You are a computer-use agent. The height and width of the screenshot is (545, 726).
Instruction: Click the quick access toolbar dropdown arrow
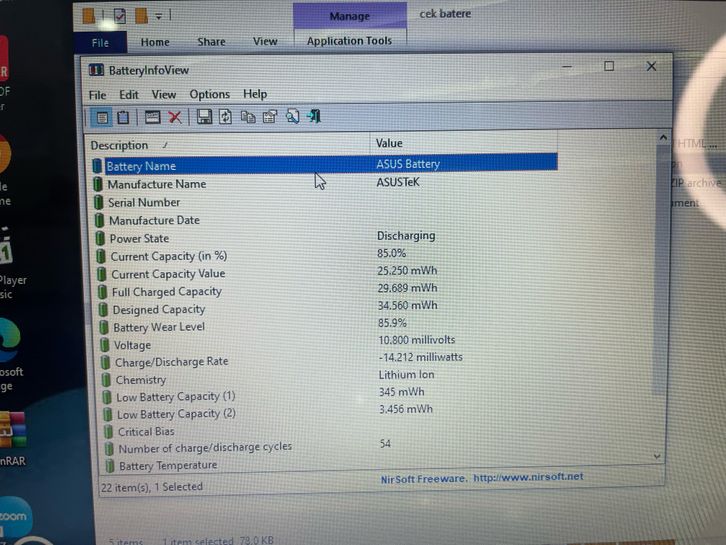pyautogui.click(x=158, y=17)
